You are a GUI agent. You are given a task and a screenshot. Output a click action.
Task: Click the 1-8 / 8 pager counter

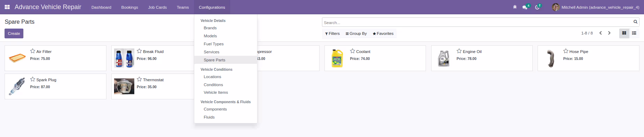click(x=587, y=33)
